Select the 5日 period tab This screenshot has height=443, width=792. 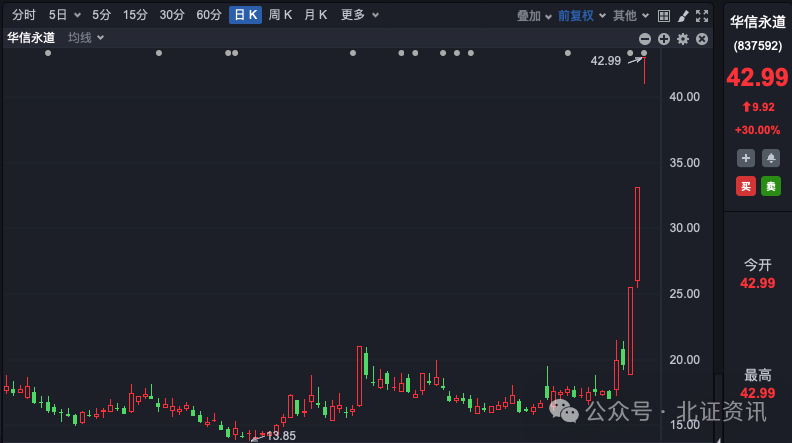click(58, 15)
